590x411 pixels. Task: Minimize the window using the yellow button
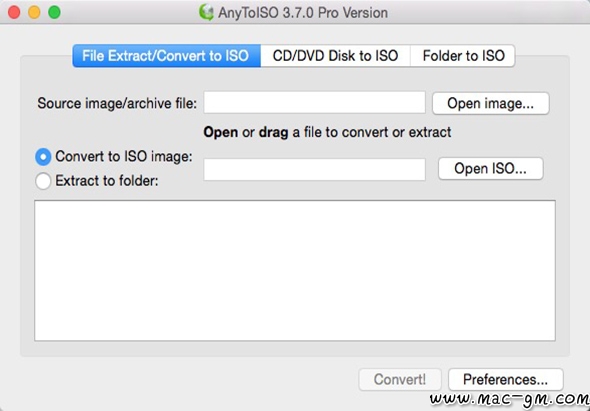tap(34, 12)
